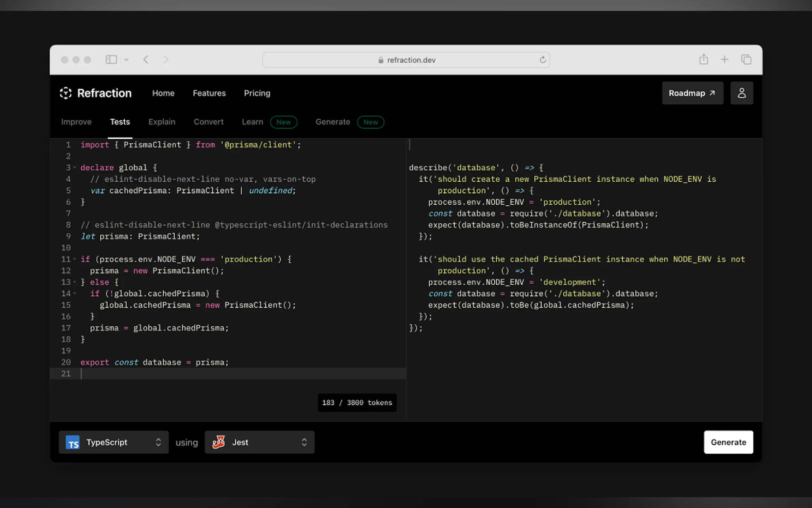Open the user account profile icon

click(x=741, y=93)
